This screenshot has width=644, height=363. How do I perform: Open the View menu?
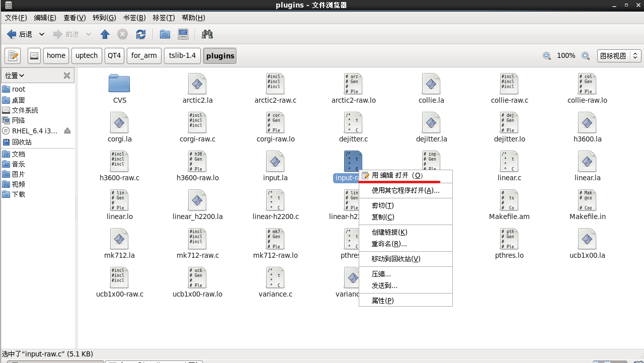pos(74,18)
